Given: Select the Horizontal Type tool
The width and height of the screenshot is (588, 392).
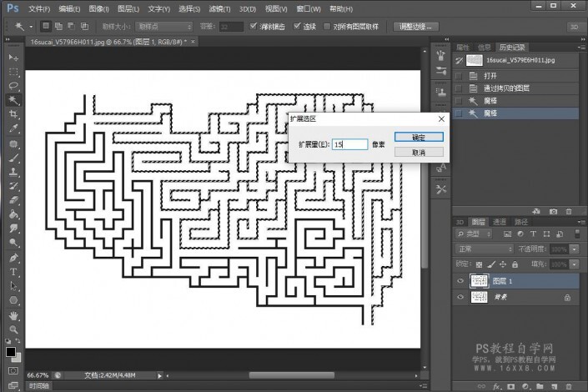Looking at the screenshot, I should click(13, 272).
